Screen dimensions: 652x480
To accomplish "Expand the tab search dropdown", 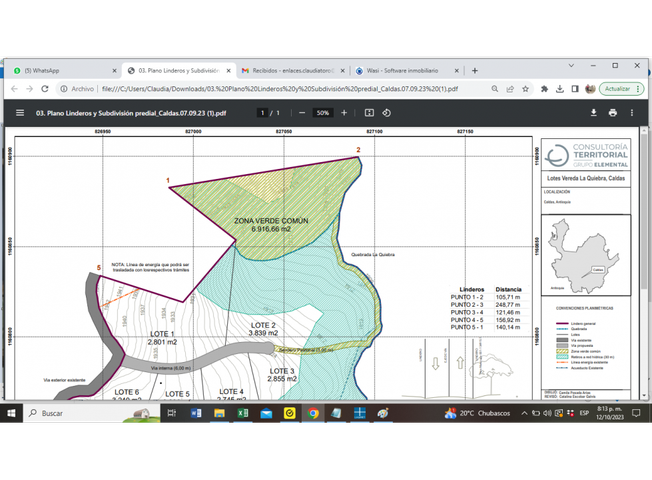I will 571,65.
